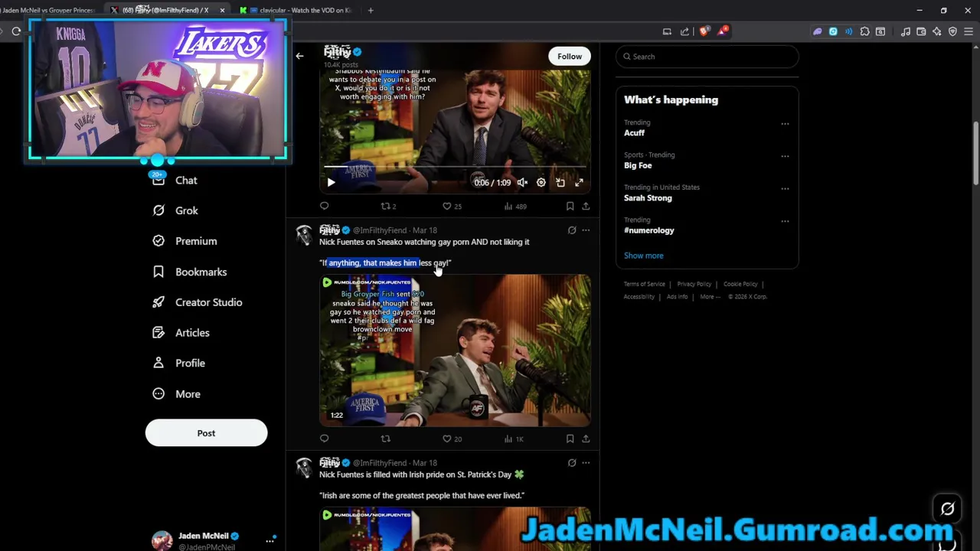Open Premium in sidebar

[x=185, y=241]
